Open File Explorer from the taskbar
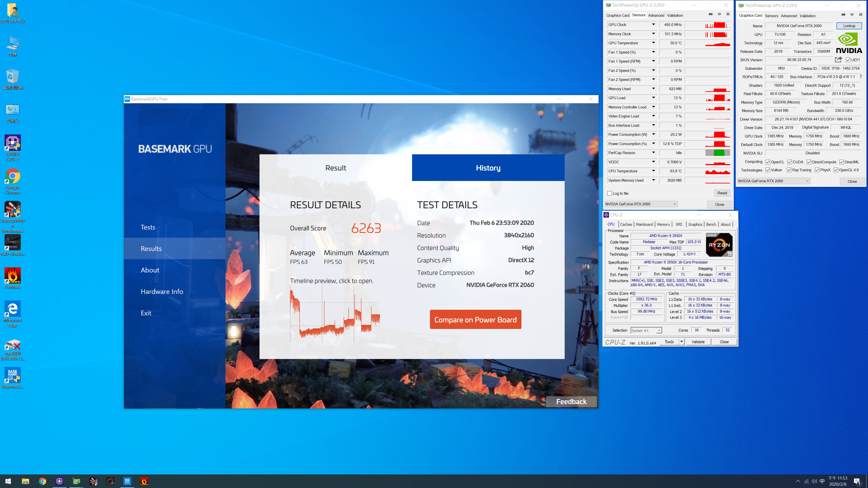The height and width of the screenshot is (488, 868). coord(25,481)
